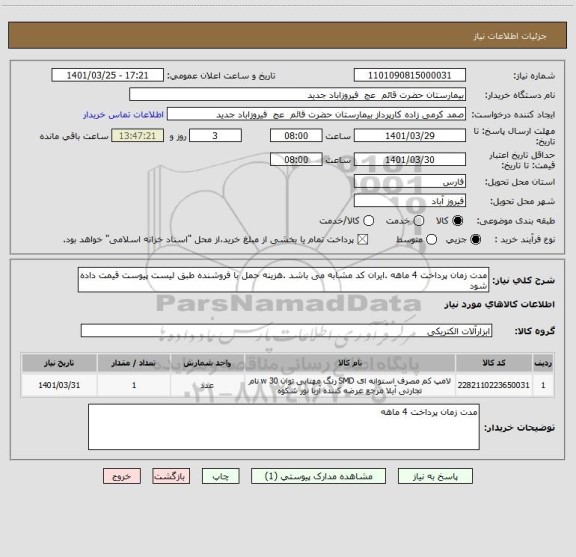Click the بازگشت back button
The width and height of the screenshot is (576, 557).
171,476
